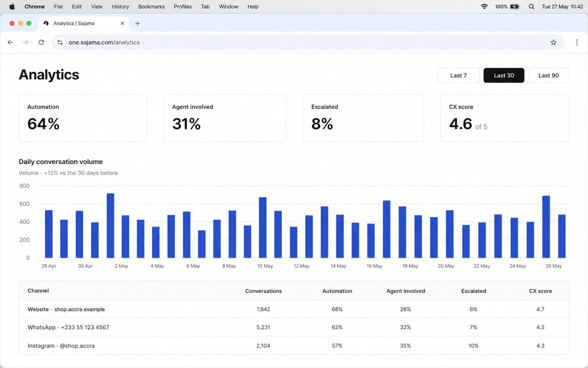Click the Automation 64% card
588x368 pixels.
pyautogui.click(x=83, y=118)
